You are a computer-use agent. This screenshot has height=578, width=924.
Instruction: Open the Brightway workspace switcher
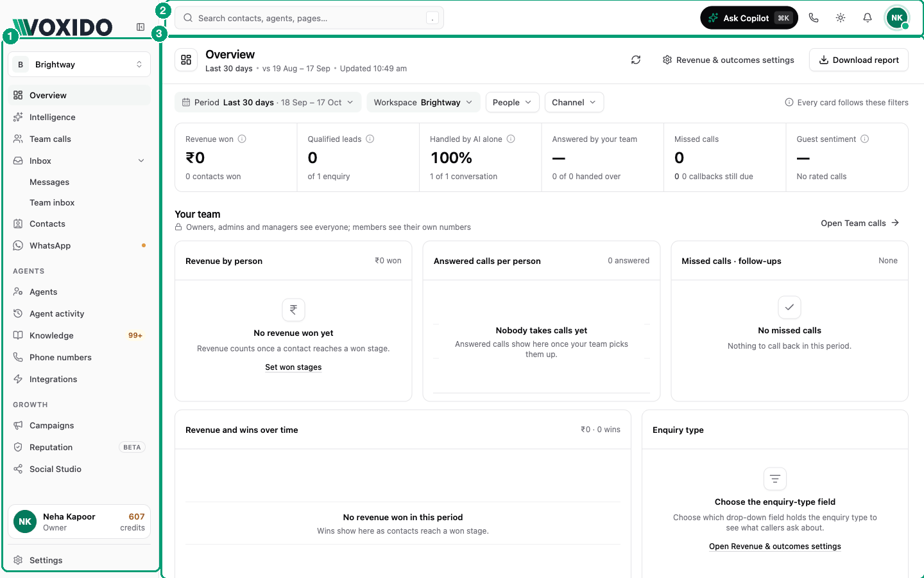pos(79,64)
